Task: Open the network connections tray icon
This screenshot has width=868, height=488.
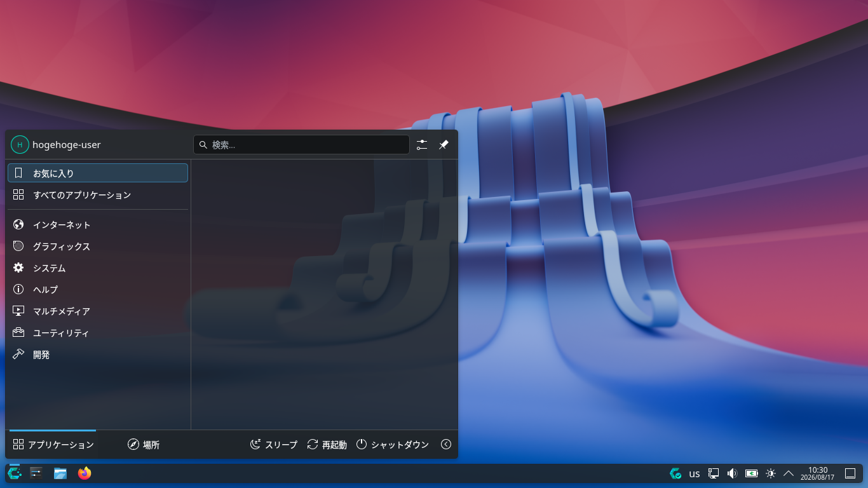Action: click(714, 473)
